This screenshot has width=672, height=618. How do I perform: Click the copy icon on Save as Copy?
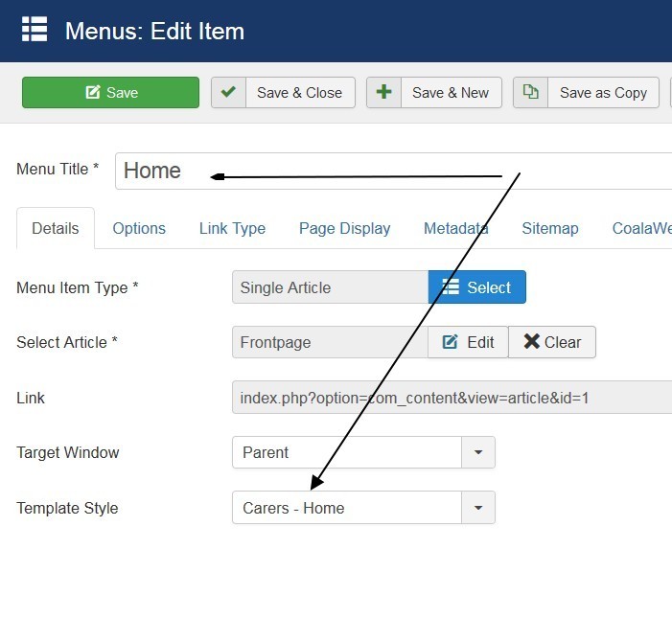click(x=530, y=93)
